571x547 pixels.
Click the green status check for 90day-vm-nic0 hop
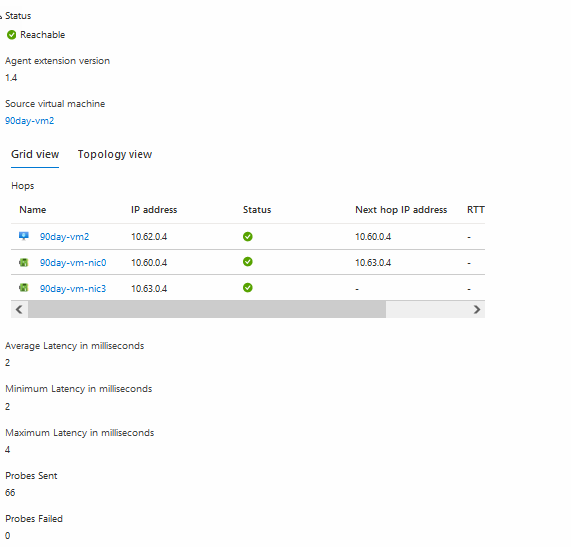[248, 262]
